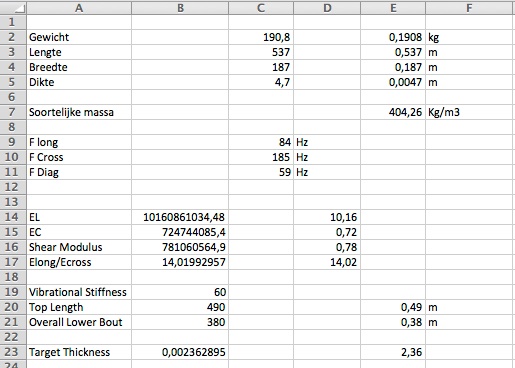Select cell containing 0,49
Viewport: 515px width, 368px height.
393,307
